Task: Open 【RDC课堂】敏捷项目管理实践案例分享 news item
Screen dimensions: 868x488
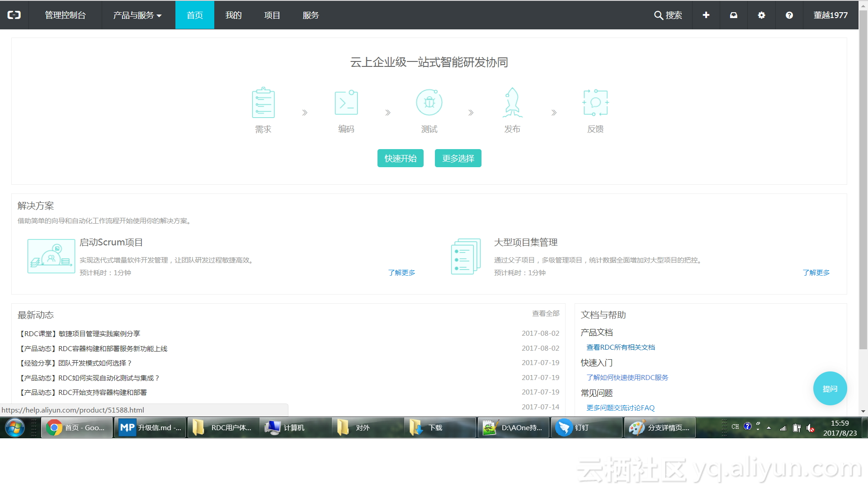Action: click(x=79, y=333)
